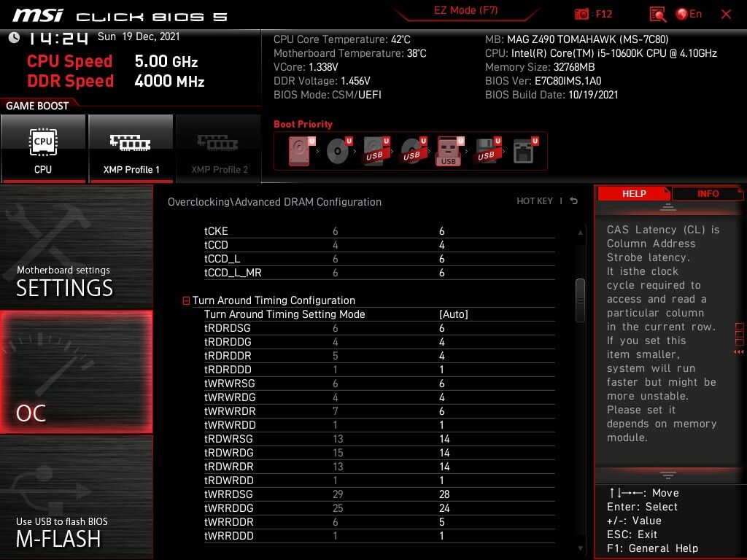Select the tCKE value field
Screen dimensions: 747x560
(441, 231)
